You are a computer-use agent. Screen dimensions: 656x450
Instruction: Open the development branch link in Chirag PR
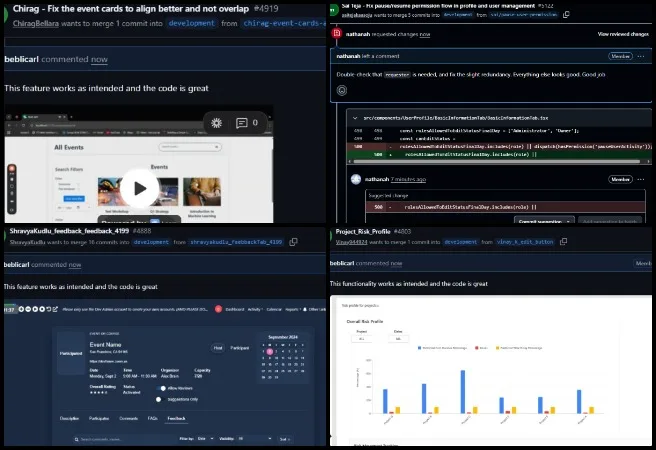click(x=192, y=23)
